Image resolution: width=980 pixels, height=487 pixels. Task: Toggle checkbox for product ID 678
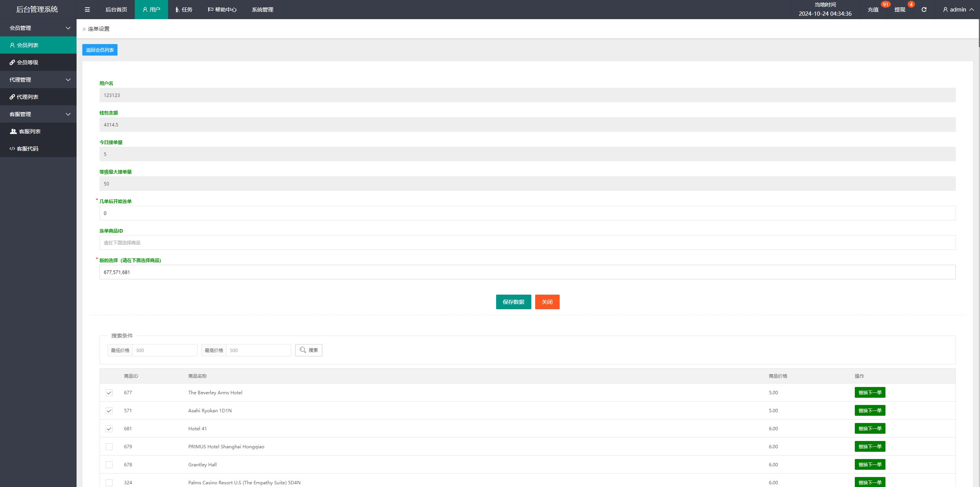coord(109,464)
